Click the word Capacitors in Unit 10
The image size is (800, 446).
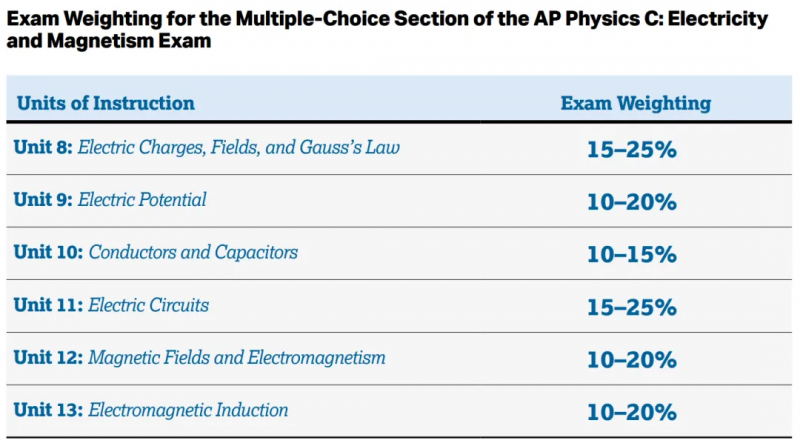pos(256,253)
